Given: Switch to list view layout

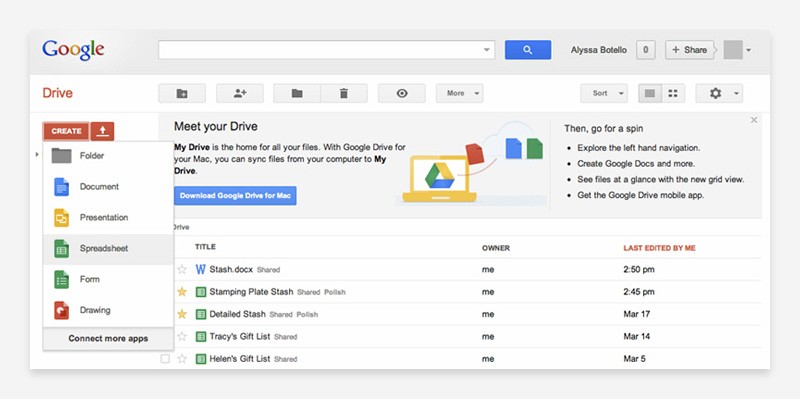Looking at the screenshot, I should pos(650,93).
